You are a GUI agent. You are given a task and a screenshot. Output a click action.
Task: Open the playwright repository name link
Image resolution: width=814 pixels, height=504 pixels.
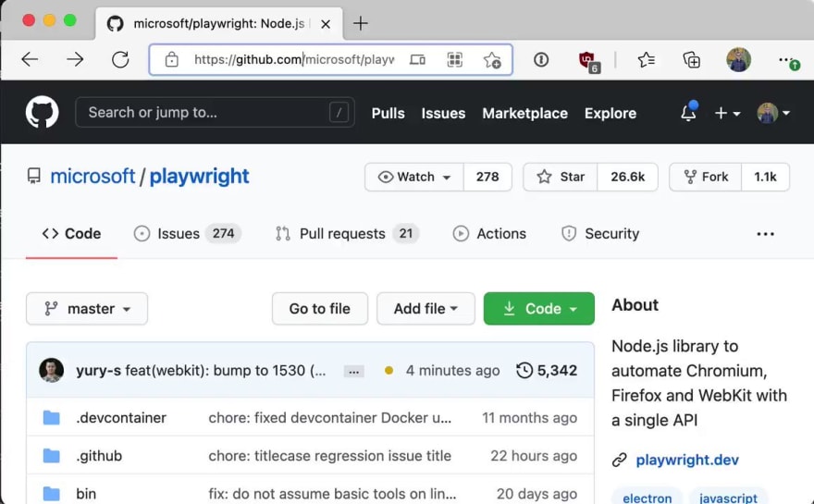(200, 177)
